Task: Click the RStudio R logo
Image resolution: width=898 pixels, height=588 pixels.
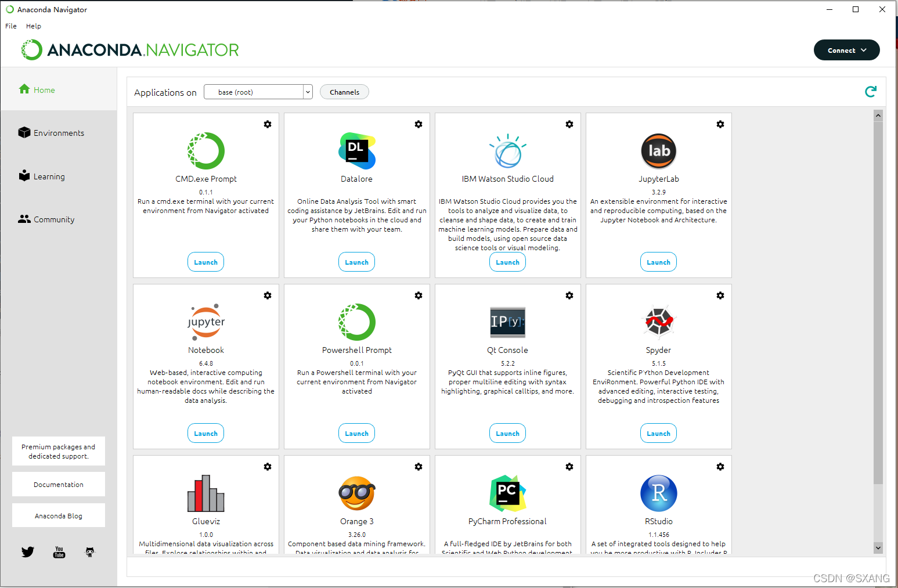Action: click(659, 493)
